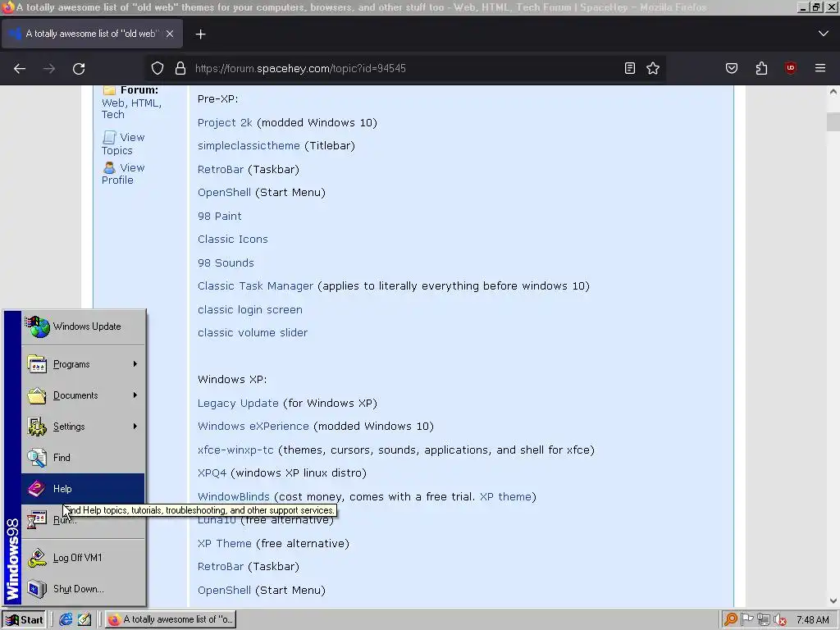This screenshot has width=840, height=630.
Task: Close the current SpaceHey tab
Action: pyautogui.click(x=170, y=34)
